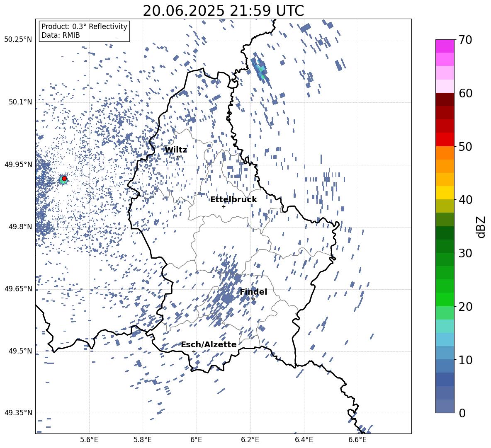
Task: Click the Ettelbruck station cross marker
Action: tap(224, 206)
